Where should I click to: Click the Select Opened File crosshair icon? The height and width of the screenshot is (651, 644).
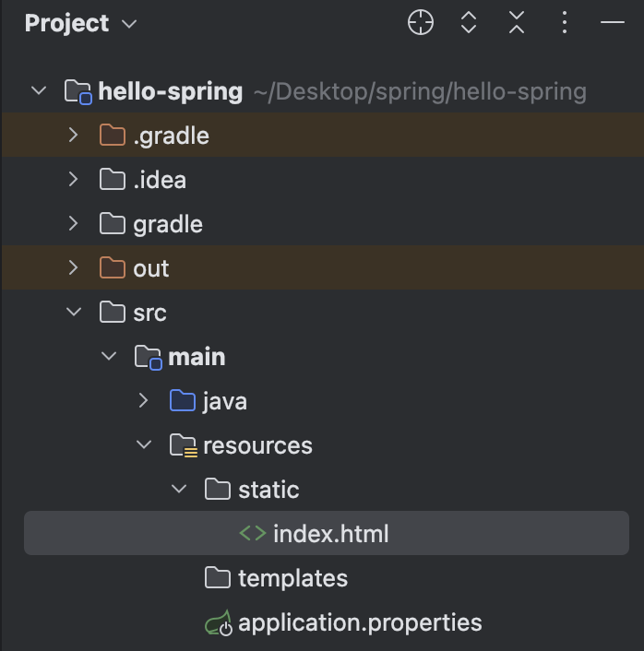[x=421, y=23]
